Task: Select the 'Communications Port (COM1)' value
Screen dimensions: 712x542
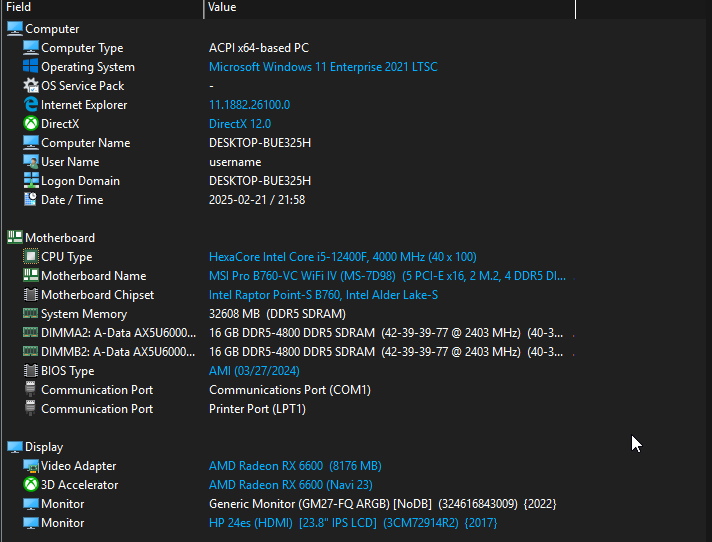Action: coord(290,389)
